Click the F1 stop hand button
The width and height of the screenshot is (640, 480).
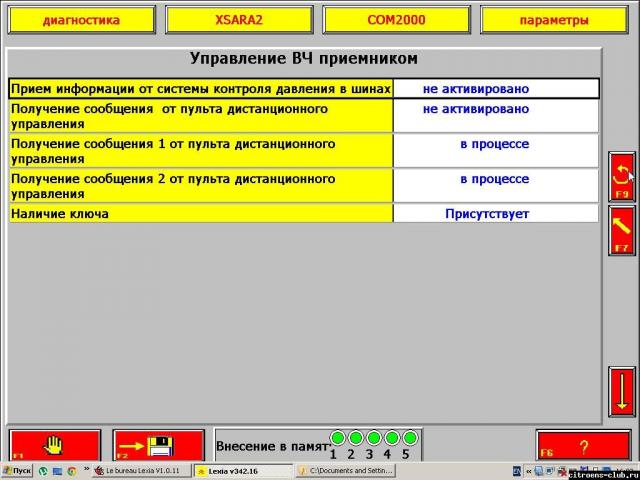55,445
